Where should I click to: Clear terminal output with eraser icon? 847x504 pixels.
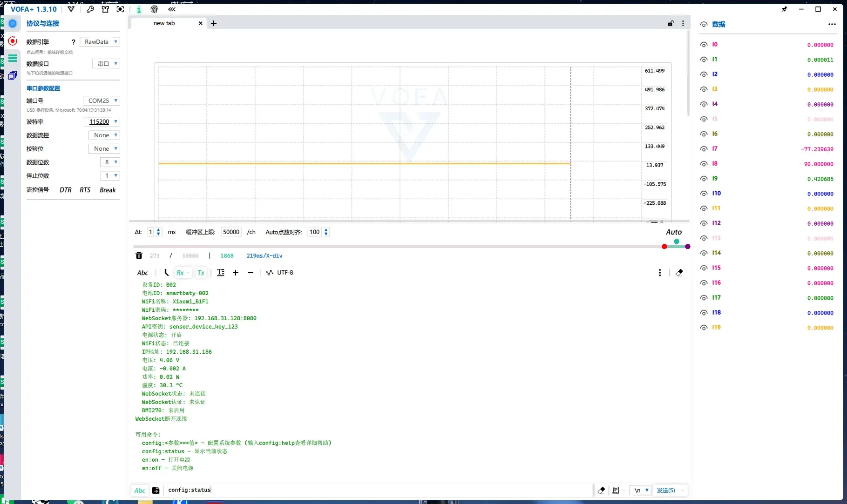679,273
